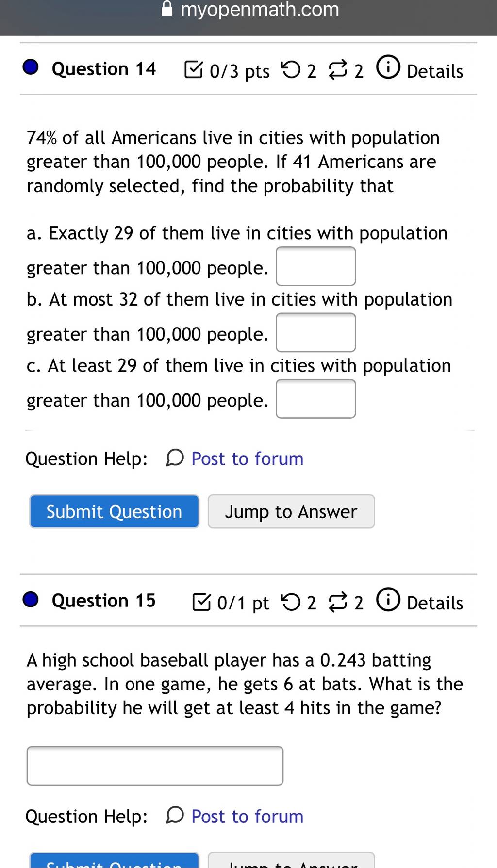The image size is (497, 868).
Task: Click Question 15 retry attempts icon
Action: (x=291, y=602)
